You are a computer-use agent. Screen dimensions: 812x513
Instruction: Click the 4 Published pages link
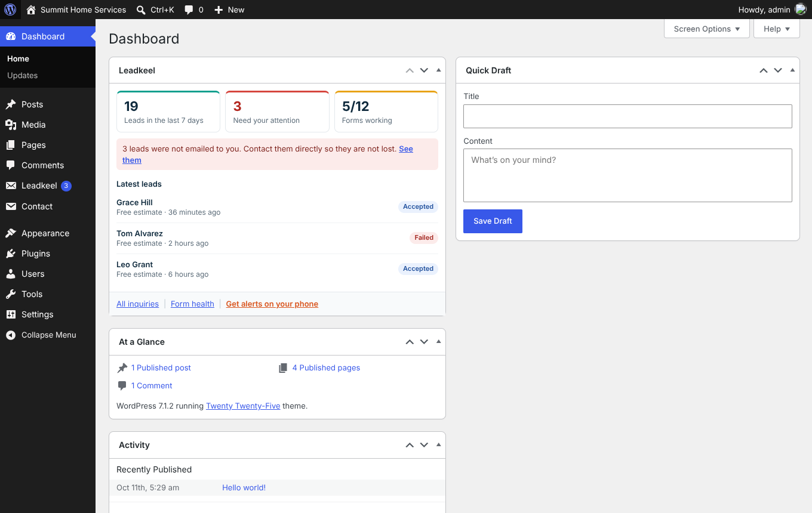(x=326, y=368)
